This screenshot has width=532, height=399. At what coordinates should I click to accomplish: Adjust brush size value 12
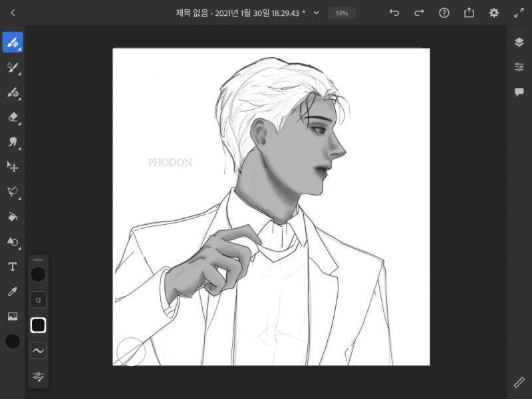[38, 300]
